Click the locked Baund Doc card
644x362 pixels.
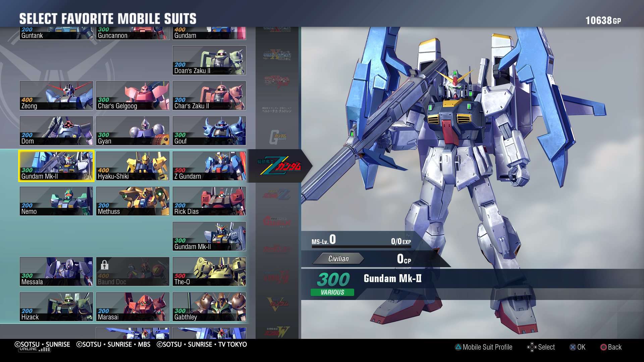coord(133,271)
